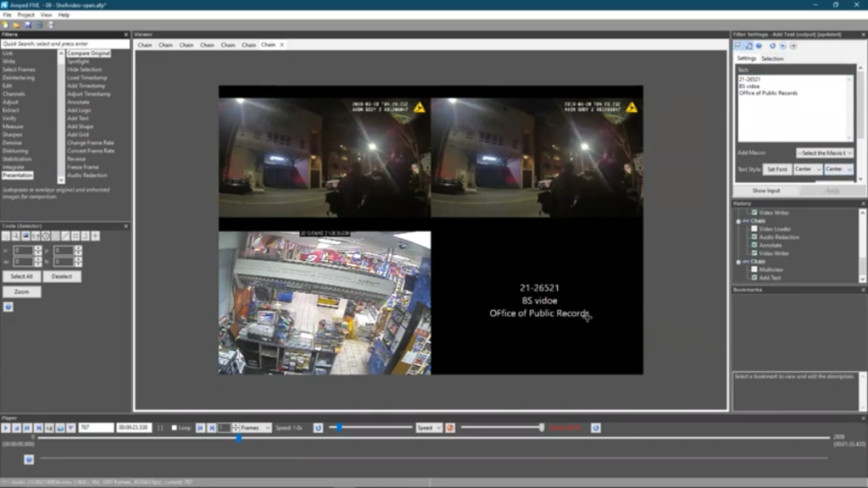Toggle the Add Text checkbox in History

tap(754, 278)
